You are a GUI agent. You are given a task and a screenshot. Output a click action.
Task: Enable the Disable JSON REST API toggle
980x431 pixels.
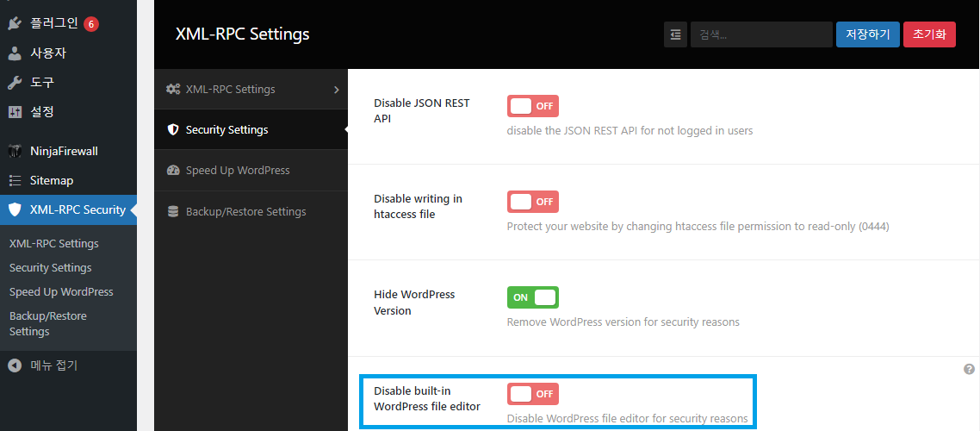[533, 106]
